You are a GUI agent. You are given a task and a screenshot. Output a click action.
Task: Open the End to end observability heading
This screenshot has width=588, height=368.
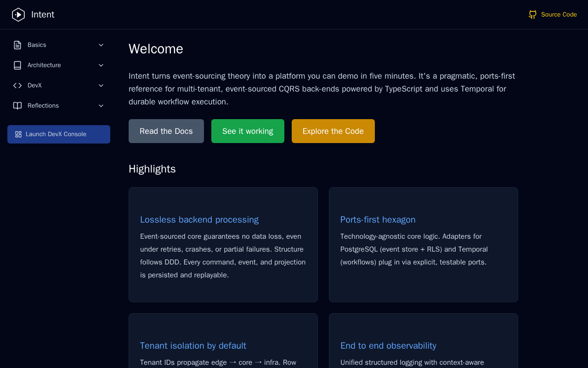tap(388, 346)
